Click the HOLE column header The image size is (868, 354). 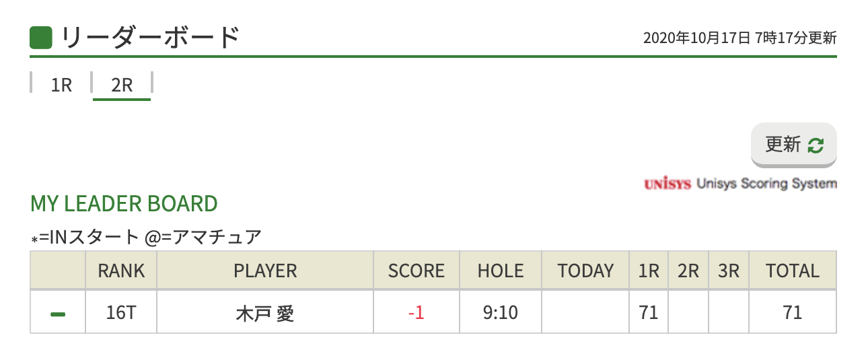(x=501, y=271)
